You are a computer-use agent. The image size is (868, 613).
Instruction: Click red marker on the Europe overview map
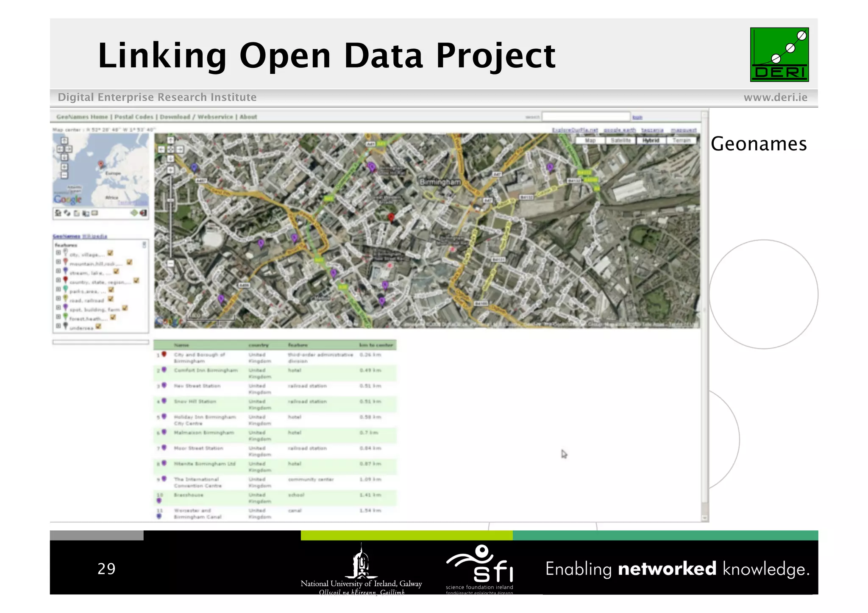(100, 164)
